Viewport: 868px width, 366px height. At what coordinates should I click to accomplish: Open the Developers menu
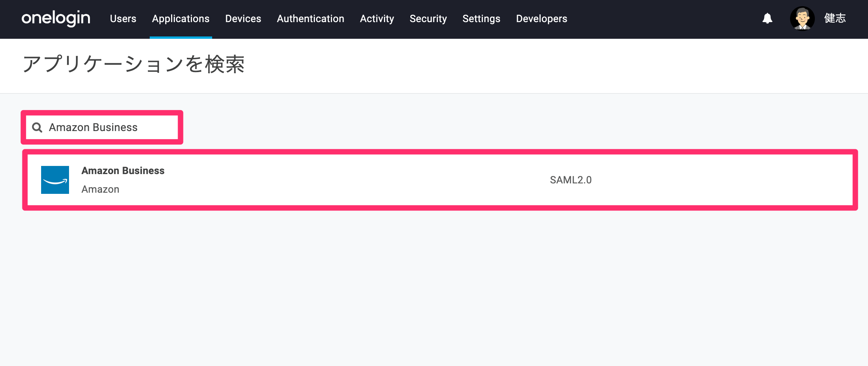point(541,19)
